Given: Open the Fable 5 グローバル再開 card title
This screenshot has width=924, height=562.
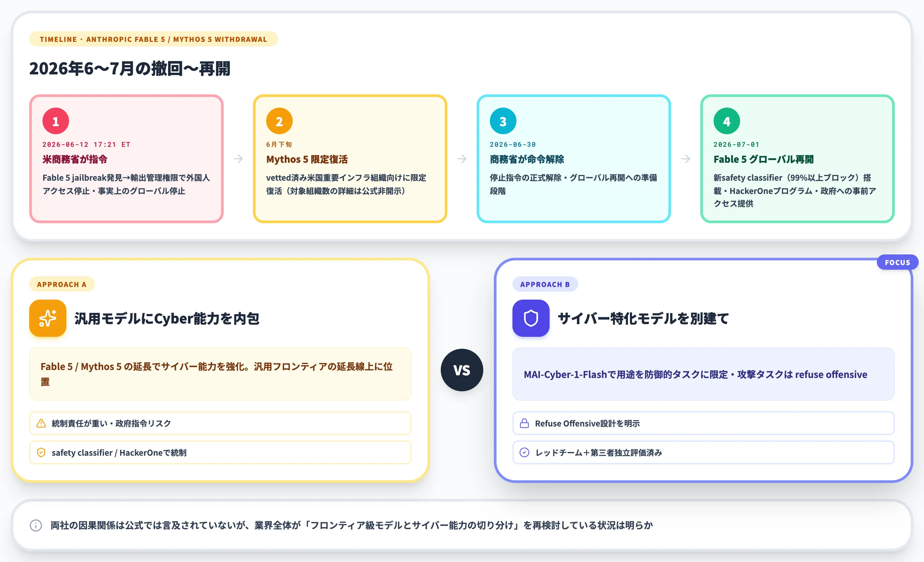Looking at the screenshot, I should tap(763, 159).
